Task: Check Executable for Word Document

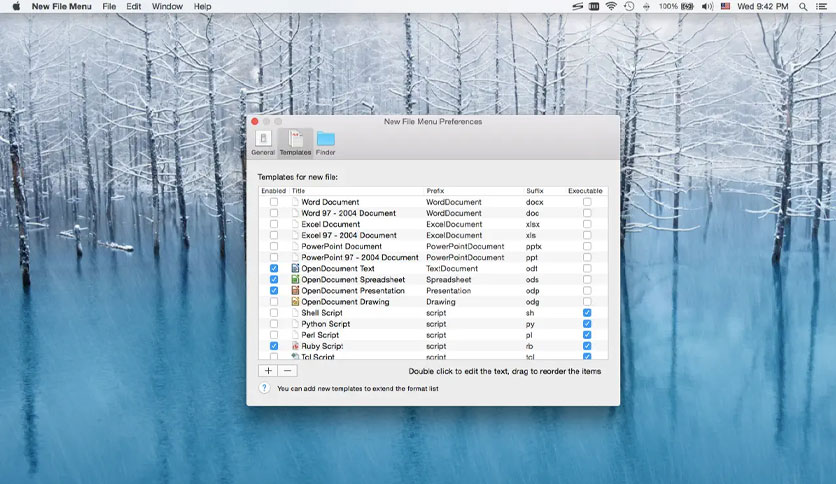Action: [587, 202]
